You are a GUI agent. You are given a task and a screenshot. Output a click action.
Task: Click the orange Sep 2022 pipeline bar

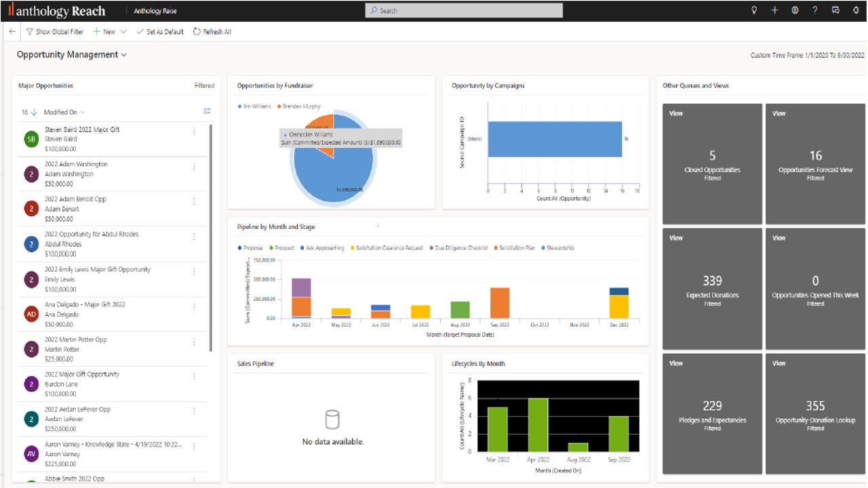(500, 302)
